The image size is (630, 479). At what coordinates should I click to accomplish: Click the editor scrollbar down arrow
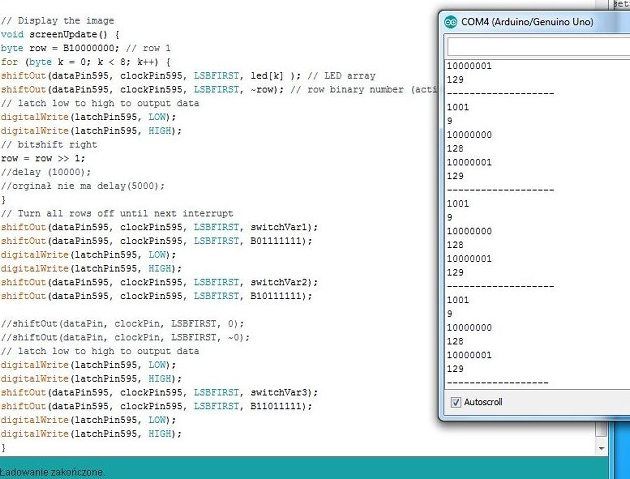pos(602,448)
